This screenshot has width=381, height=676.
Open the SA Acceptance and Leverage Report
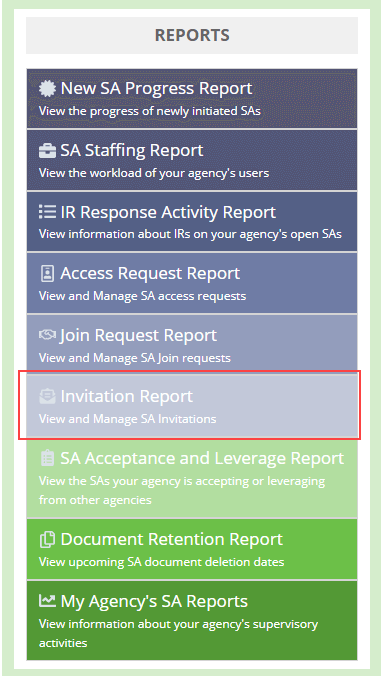pos(192,479)
